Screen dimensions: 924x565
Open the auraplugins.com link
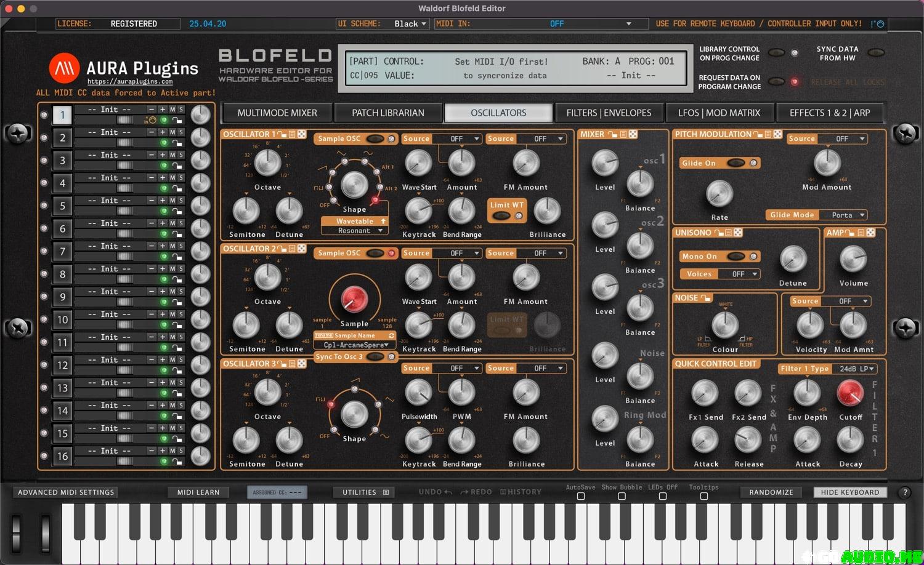tap(129, 81)
